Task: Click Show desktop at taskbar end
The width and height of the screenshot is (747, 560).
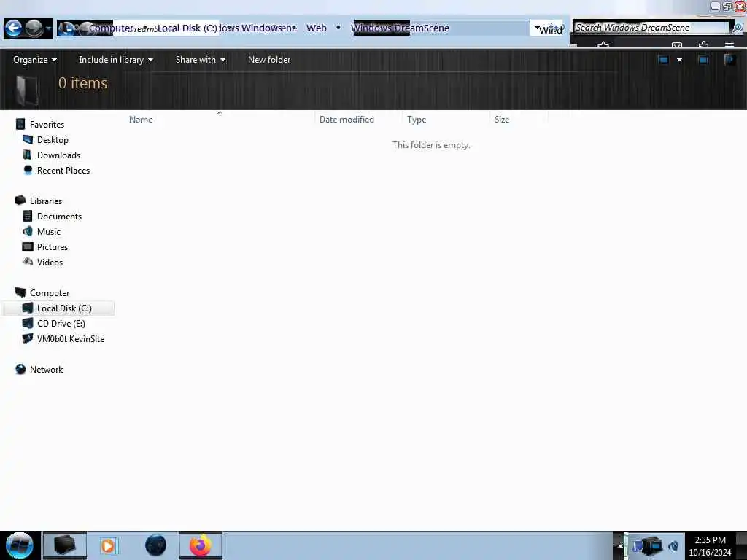Action: 741,545
